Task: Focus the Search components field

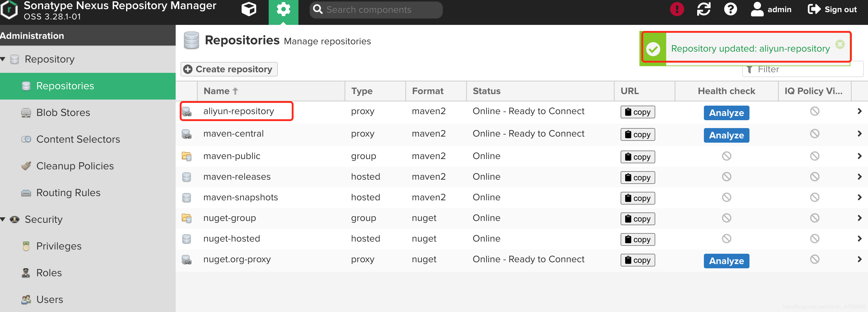Action: (376, 10)
